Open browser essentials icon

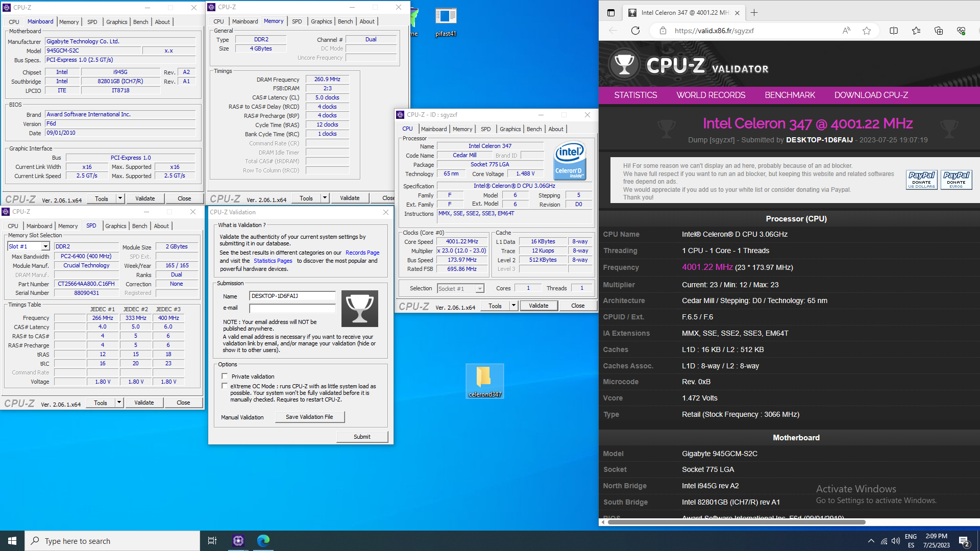pyautogui.click(x=961, y=31)
